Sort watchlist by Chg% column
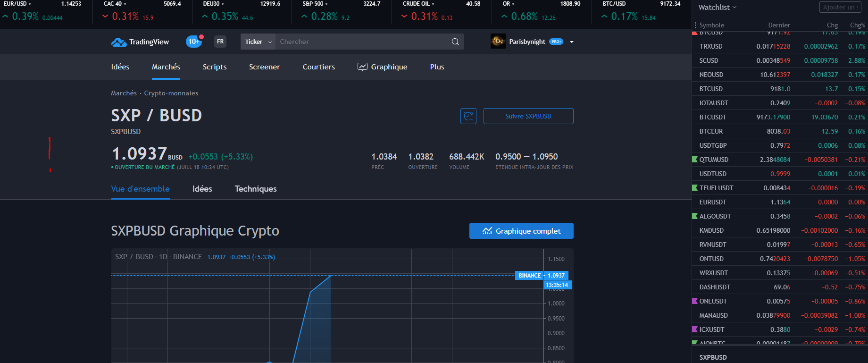Screen dimensions: 868x363 [x=858, y=25]
